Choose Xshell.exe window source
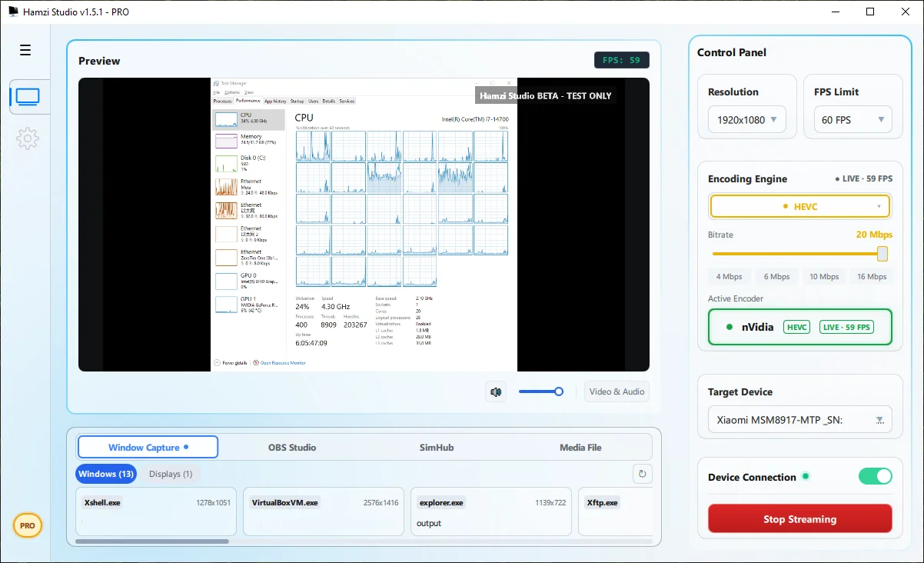This screenshot has height=563, width=924. (x=158, y=511)
